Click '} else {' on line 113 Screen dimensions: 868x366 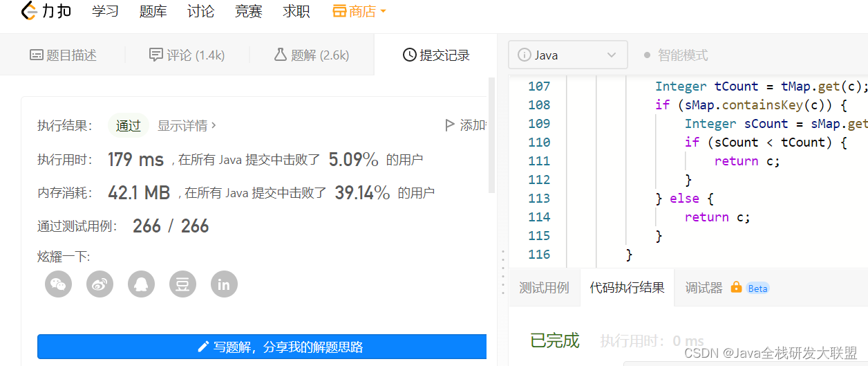684,199
